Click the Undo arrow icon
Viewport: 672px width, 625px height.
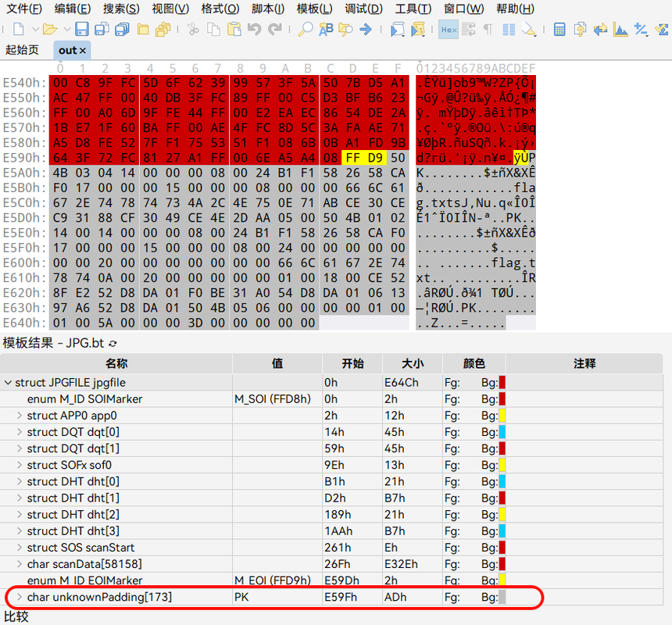[x=254, y=29]
